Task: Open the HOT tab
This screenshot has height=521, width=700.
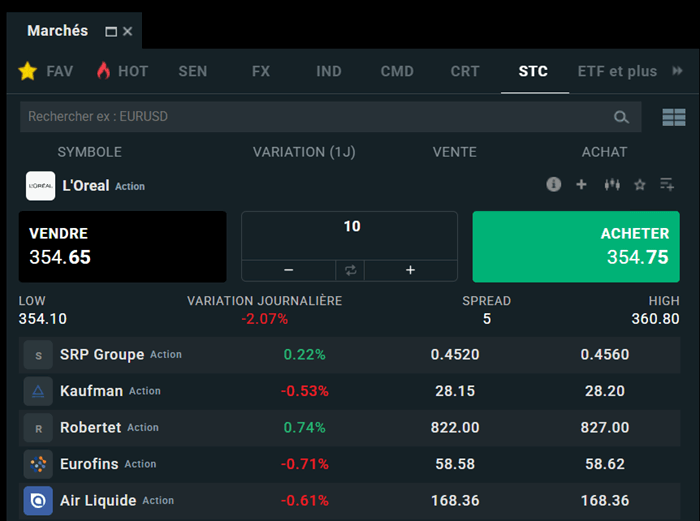Action: pos(121,71)
